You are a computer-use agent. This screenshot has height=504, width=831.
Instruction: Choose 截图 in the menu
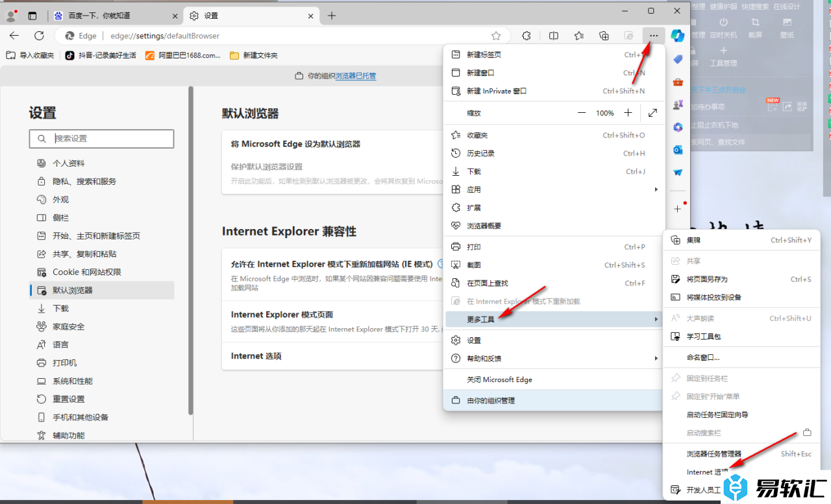(554, 265)
